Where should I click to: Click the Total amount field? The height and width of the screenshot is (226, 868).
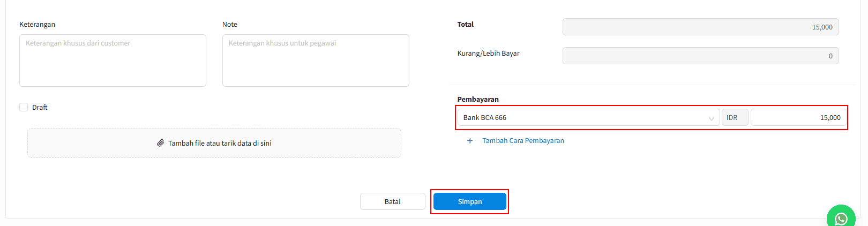pyautogui.click(x=700, y=27)
